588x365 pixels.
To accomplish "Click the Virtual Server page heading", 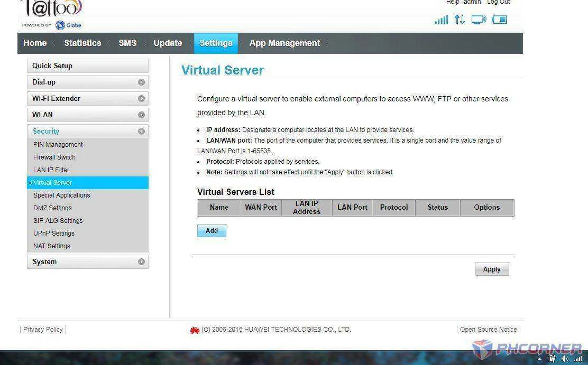I will click(223, 70).
